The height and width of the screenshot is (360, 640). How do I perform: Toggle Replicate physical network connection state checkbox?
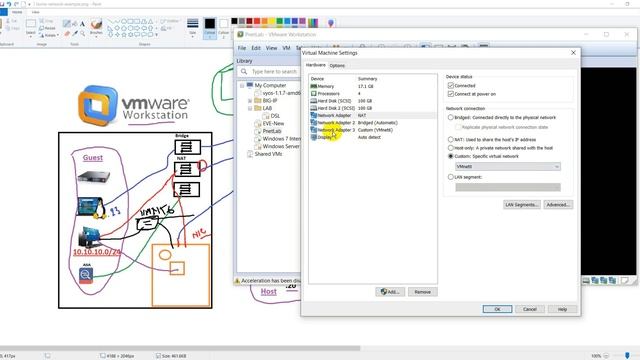pos(458,127)
